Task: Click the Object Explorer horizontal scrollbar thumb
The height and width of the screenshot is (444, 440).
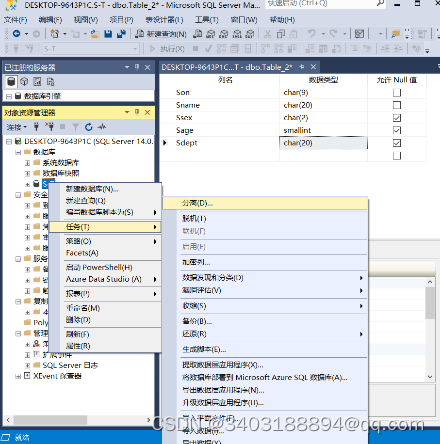Action: [50, 420]
